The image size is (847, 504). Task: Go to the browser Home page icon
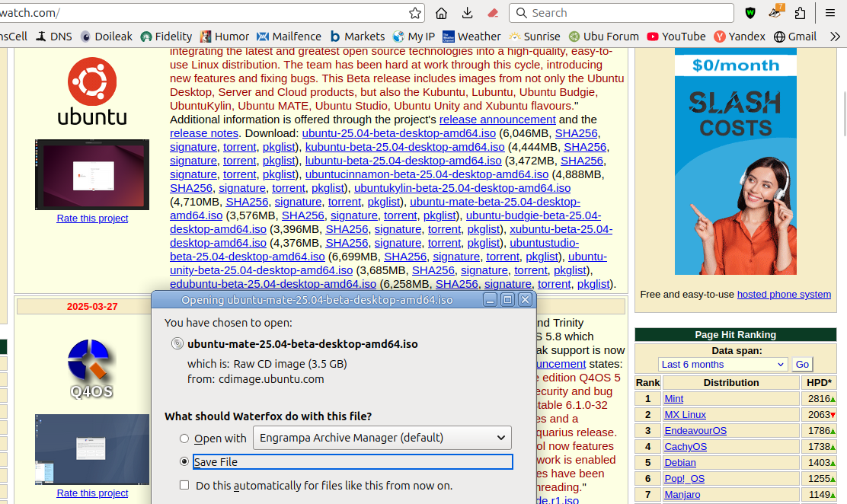coord(441,13)
